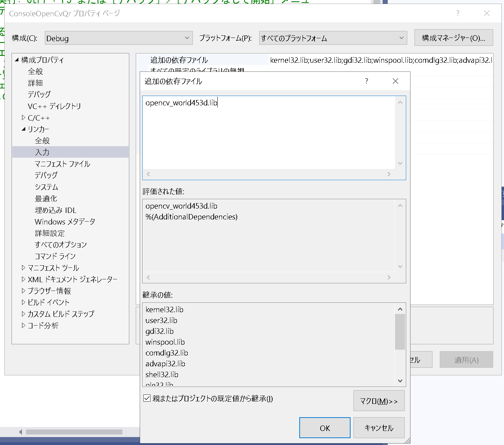
Task: Select 埋め込み IDL tree item
Action: click(55, 210)
